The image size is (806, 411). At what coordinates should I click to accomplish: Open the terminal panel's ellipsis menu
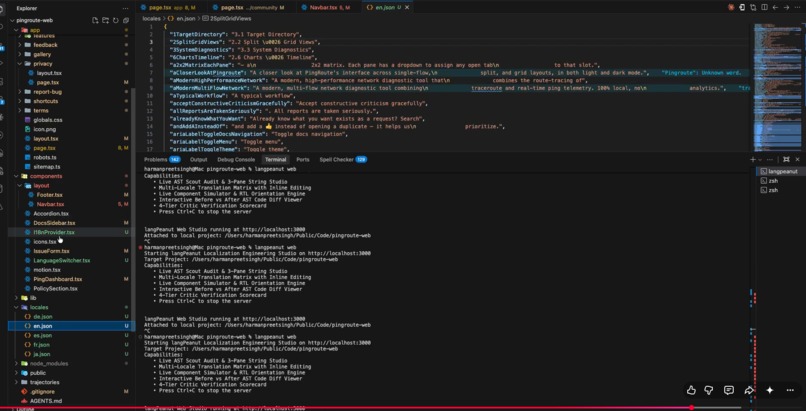tap(770, 160)
